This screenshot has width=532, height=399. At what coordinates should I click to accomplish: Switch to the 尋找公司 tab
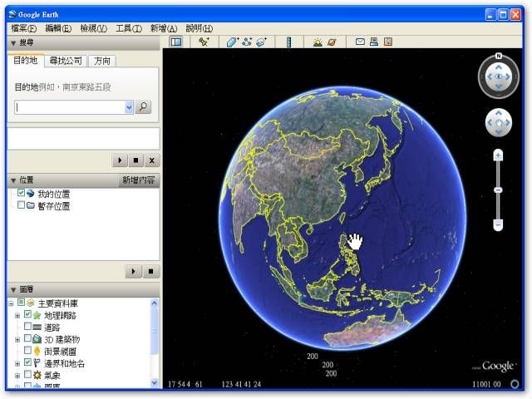(x=65, y=61)
